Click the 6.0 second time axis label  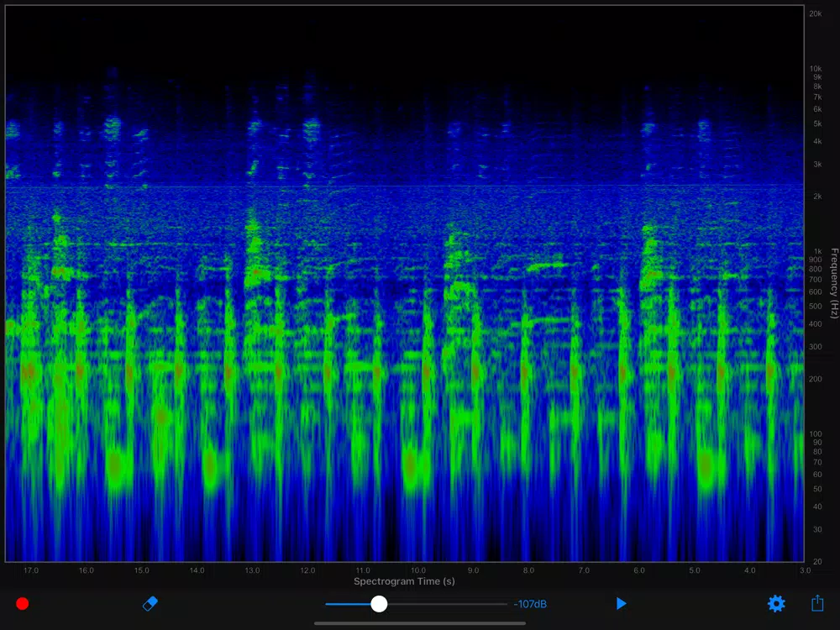pos(639,570)
